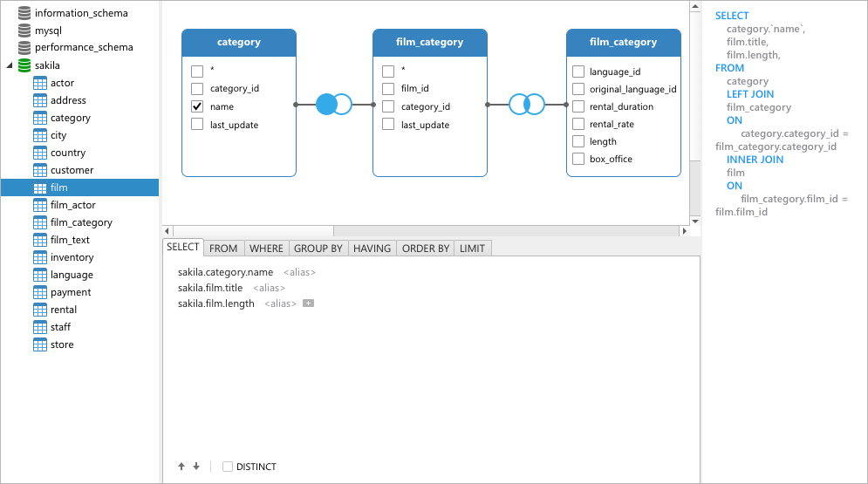Switch to the FROM tab
The image size is (868, 484).
(x=223, y=249)
